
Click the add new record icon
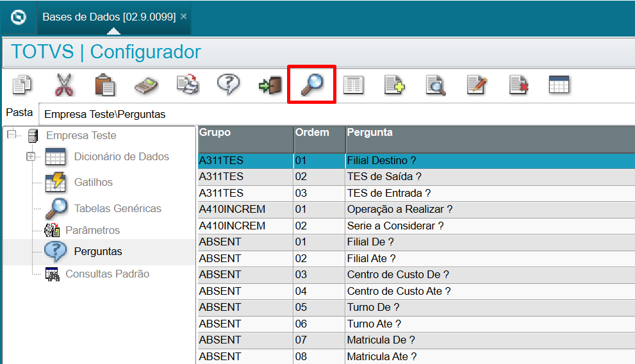(395, 85)
